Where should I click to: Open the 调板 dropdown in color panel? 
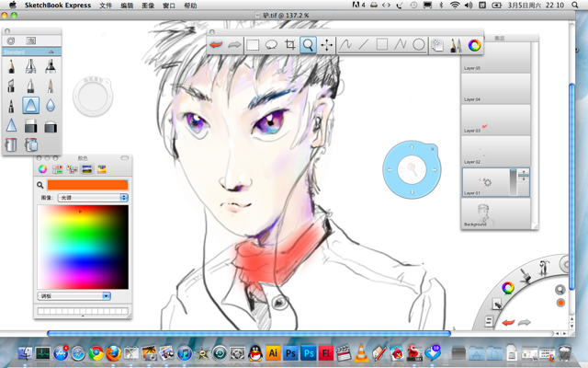[73, 296]
